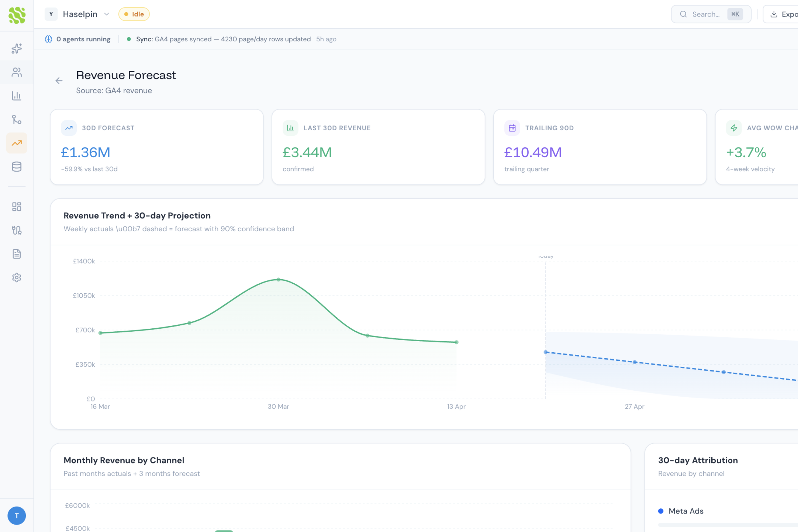
Task: Select the trending-up forecast sidebar icon
Action: point(17,143)
